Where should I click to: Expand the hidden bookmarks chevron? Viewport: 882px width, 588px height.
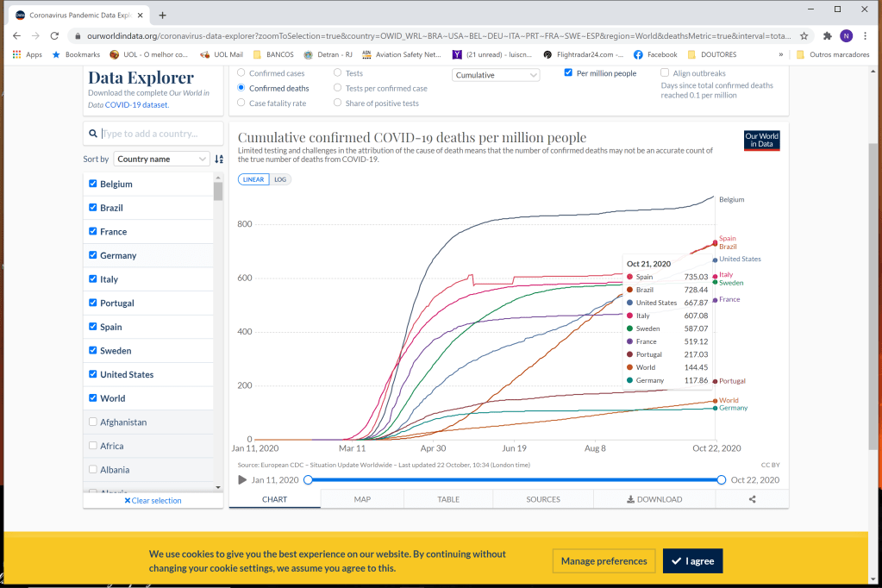780,54
